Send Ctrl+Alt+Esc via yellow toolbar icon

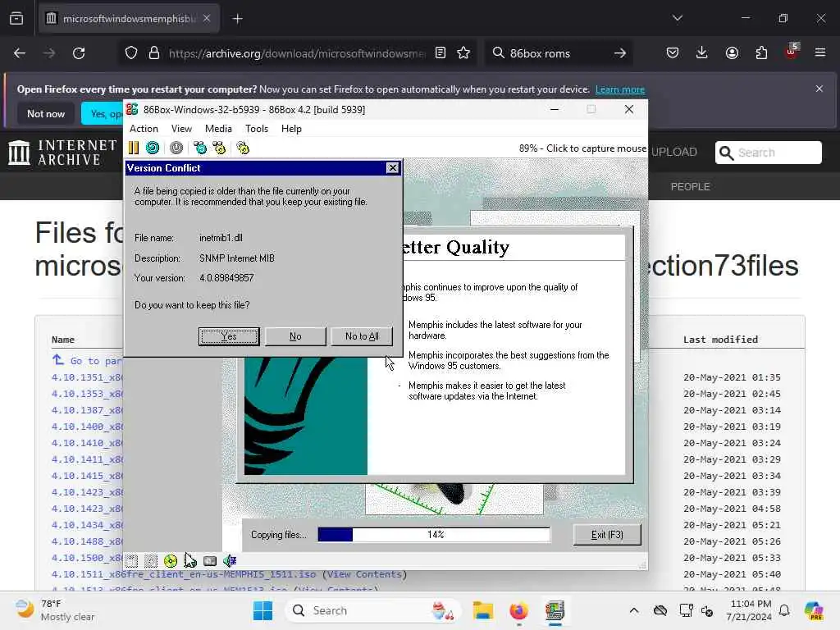[x=219, y=148]
